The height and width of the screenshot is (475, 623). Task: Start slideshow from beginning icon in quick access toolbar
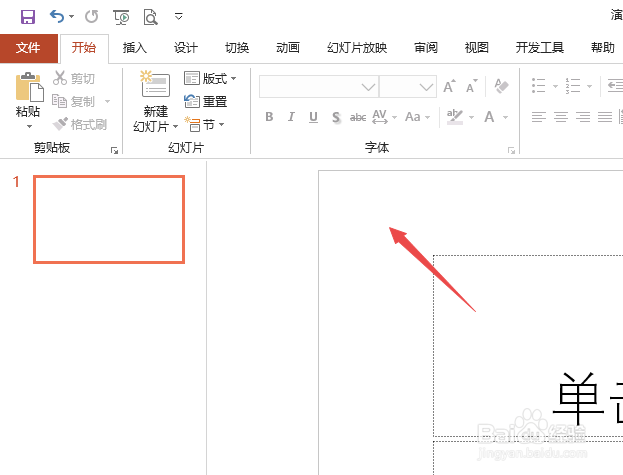(121, 17)
